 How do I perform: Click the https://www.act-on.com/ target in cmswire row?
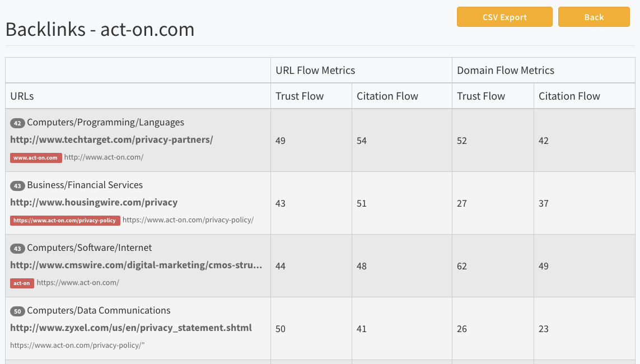point(78,282)
